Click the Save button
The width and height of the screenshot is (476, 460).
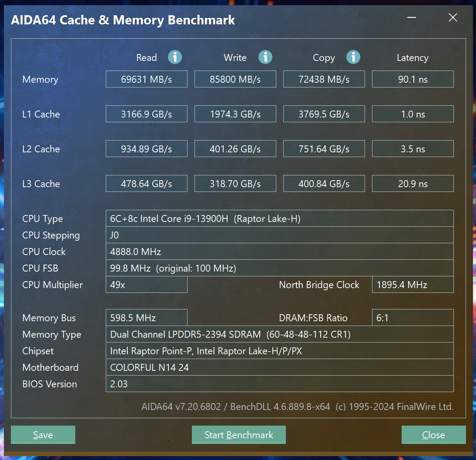click(43, 435)
